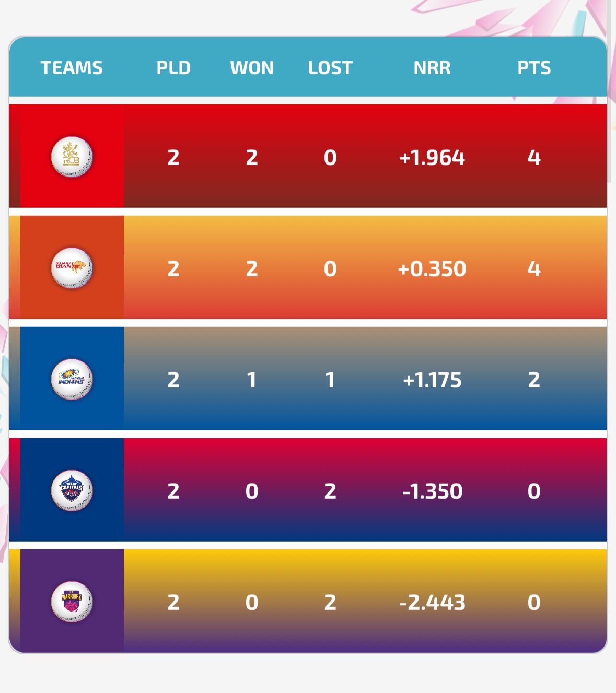
Task: Select Delhi Capitals' -1.350 NRR value
Action: point(433,490)
